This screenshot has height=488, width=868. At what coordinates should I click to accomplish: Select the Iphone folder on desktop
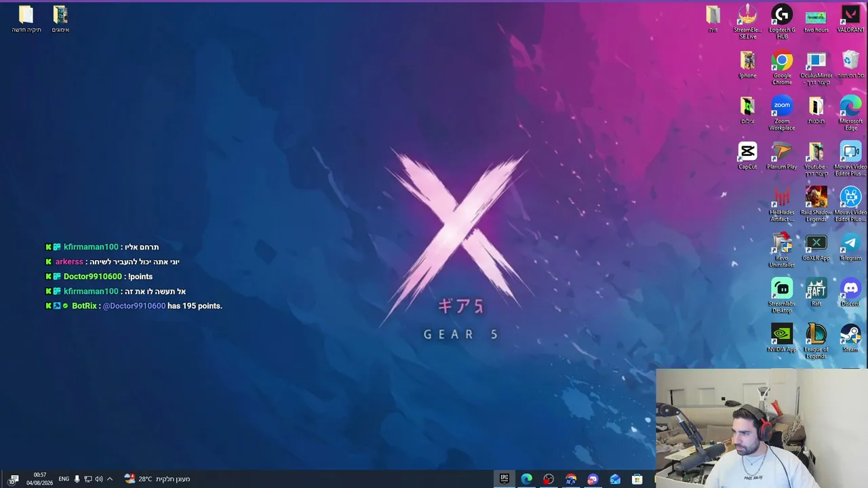747,65
